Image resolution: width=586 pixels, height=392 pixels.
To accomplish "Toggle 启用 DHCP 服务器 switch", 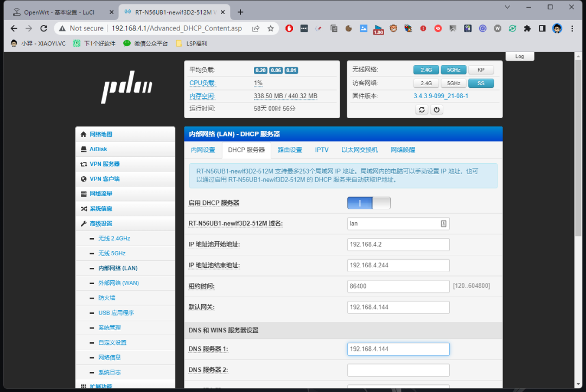I will pyautogui.click(x=369, y=203).
